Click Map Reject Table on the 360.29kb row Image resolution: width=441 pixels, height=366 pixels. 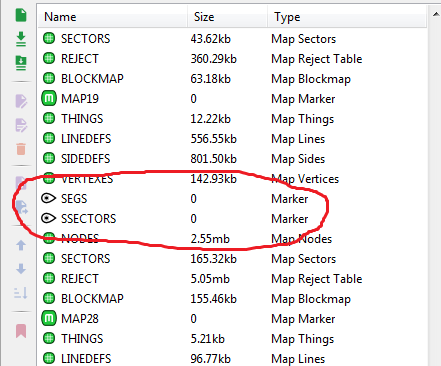pyautogui.click(x=317, y=59)
